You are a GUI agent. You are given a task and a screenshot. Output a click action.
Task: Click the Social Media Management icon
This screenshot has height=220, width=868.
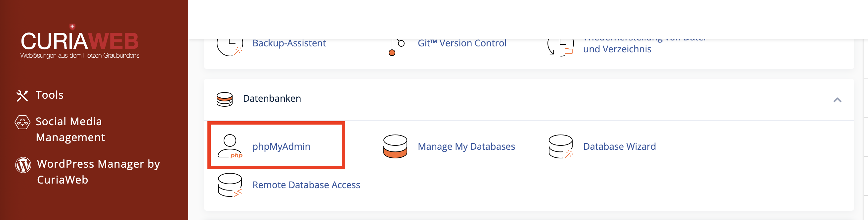[x=22, y=122]
